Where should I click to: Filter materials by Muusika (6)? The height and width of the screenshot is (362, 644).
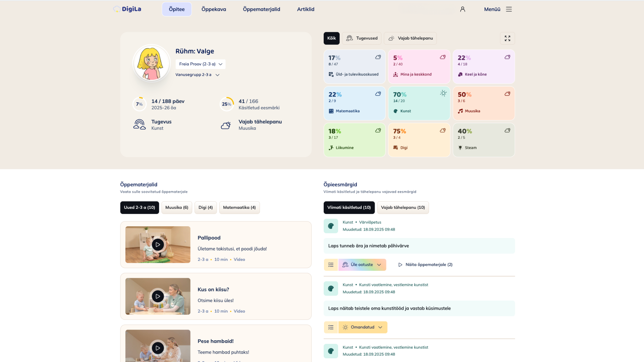click(176, 207)
